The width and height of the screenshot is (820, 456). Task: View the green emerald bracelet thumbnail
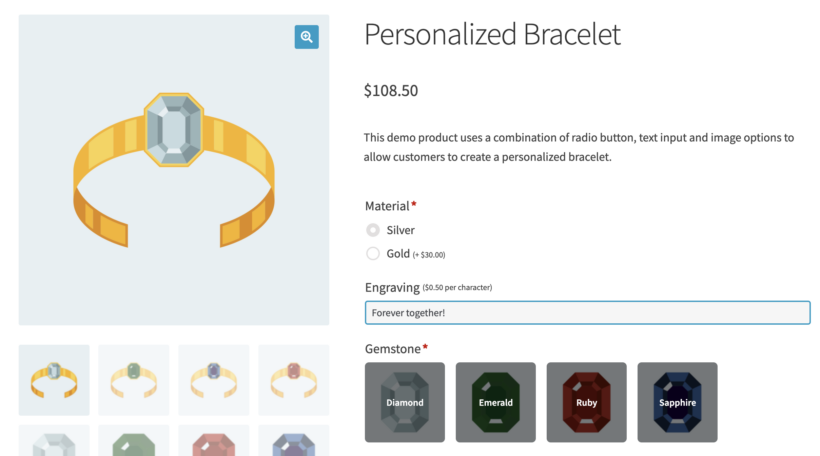134,380
